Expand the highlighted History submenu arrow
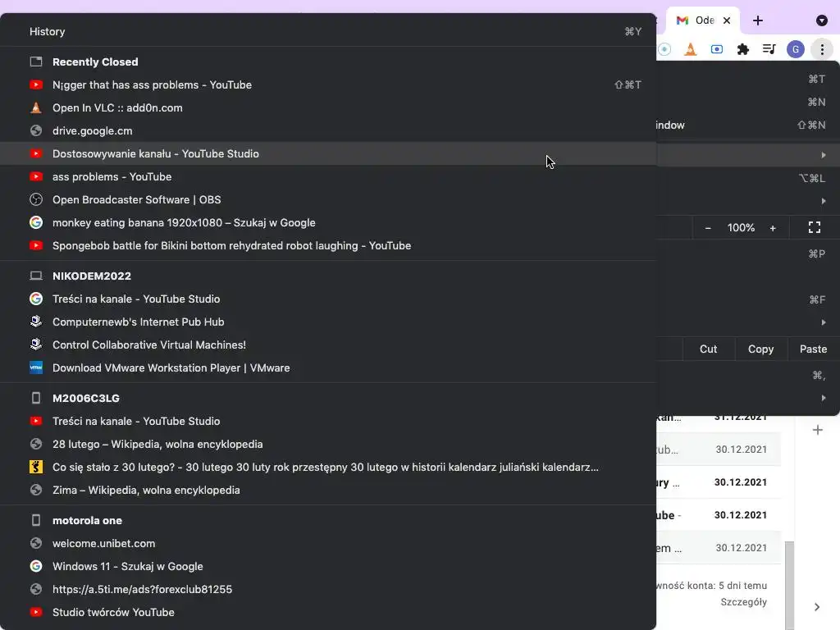The image size is (840, 630). point(824,155)
